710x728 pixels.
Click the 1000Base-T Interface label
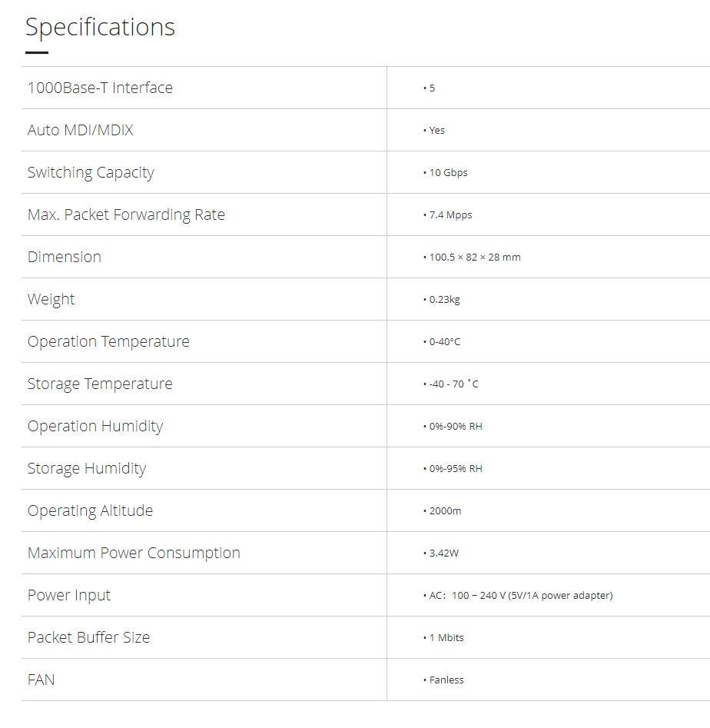(x=100, y=88)
